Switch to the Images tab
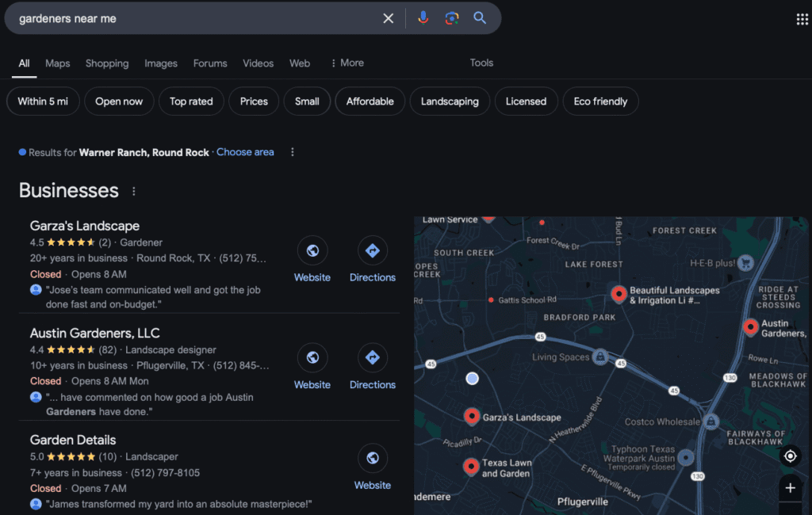Image resolution: width=812 pixels, height=515 pixels. 160,63
